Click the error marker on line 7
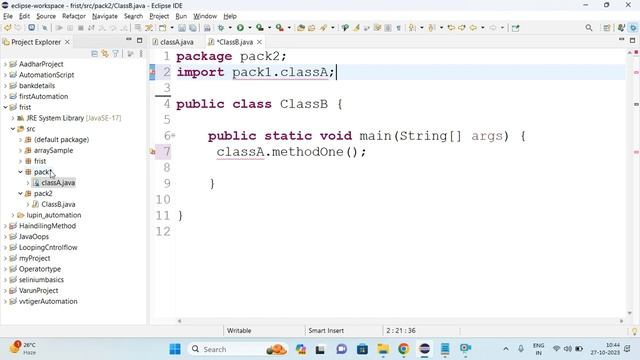This screenshot has width=640, height=360. pos(153,152)
